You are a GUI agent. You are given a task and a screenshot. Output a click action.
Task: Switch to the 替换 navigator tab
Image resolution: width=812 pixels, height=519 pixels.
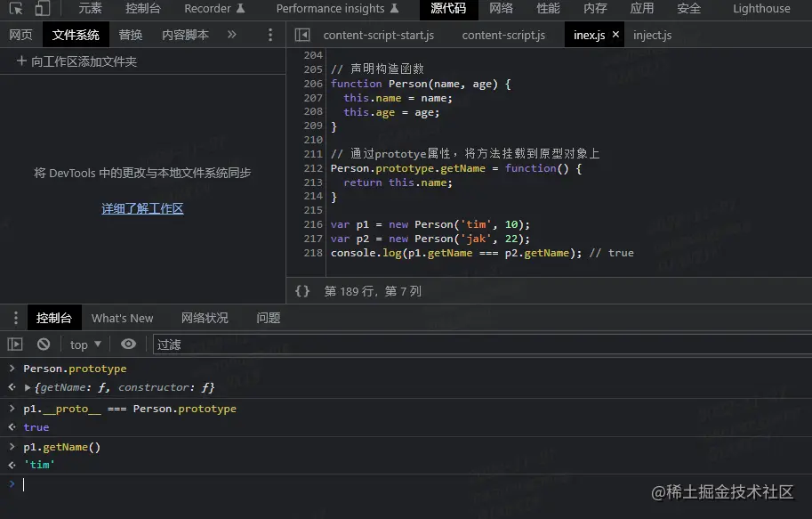pyautogui.click(x=131, y=35)
